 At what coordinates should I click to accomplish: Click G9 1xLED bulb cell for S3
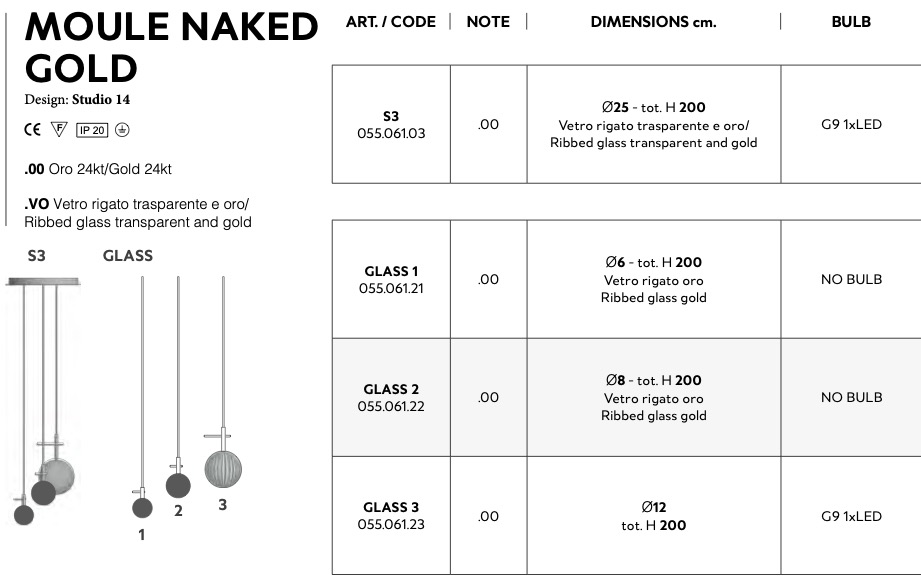tap(851, 125)
